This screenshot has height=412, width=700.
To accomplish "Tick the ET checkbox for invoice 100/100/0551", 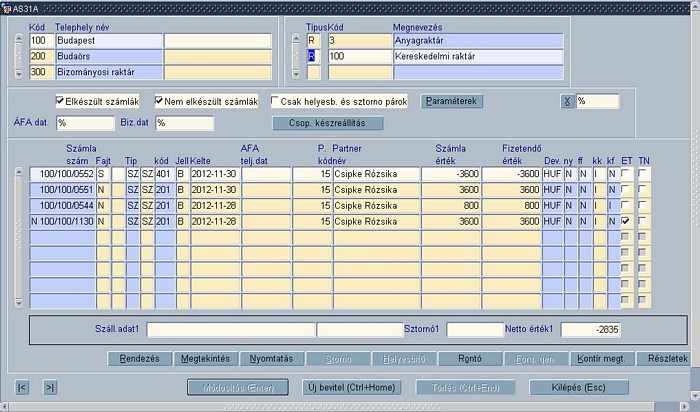I will [626, 190].
